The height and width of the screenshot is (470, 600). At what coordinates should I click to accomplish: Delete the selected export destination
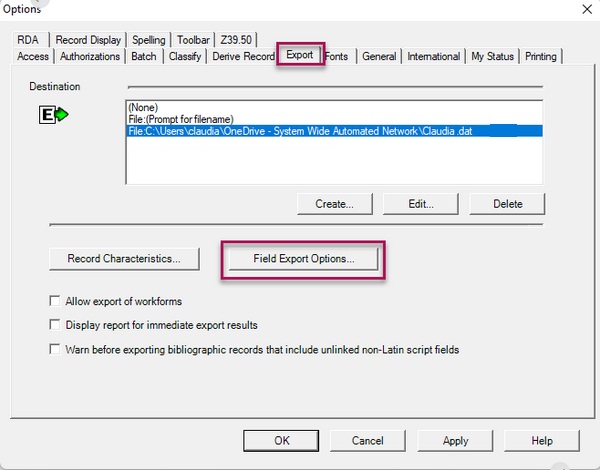[x=507, y=204]
